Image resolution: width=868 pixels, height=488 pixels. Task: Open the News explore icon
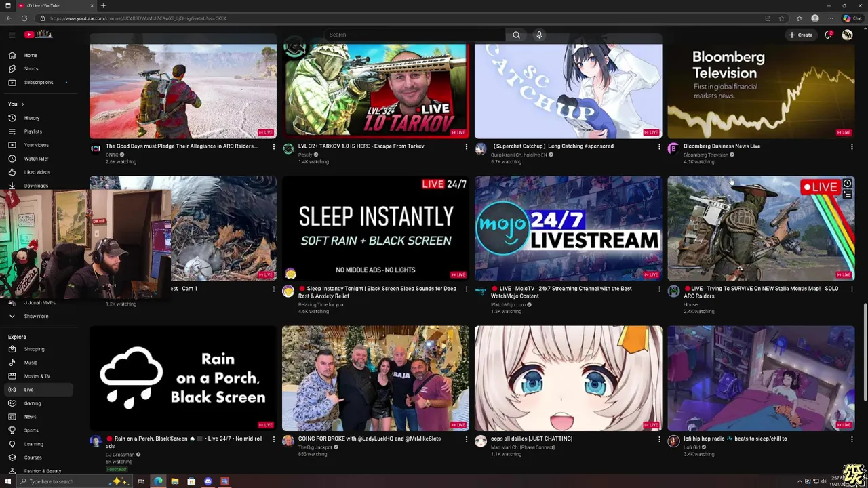12,417
